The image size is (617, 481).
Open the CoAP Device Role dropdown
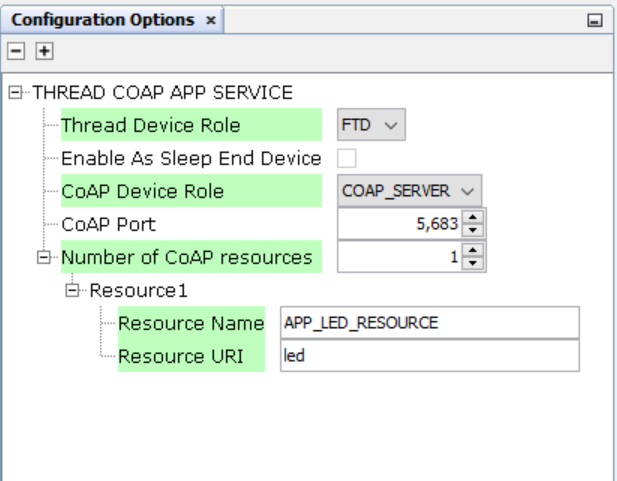(409, 191)
